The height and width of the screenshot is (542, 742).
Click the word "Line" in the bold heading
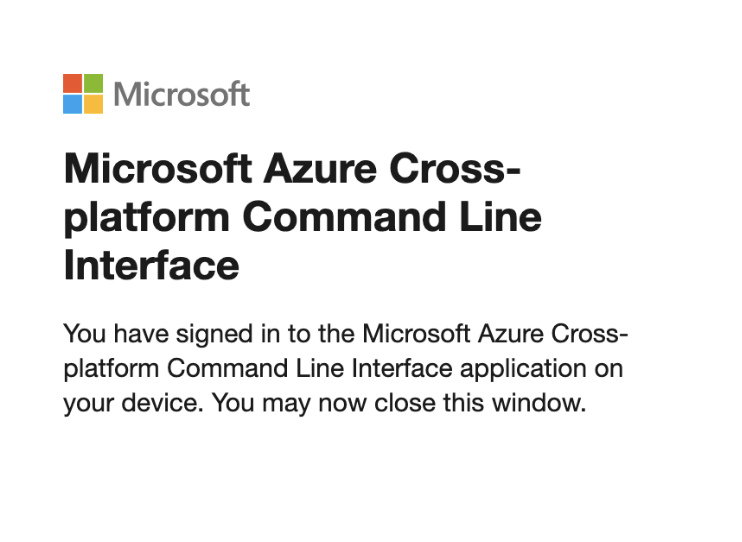501,217
